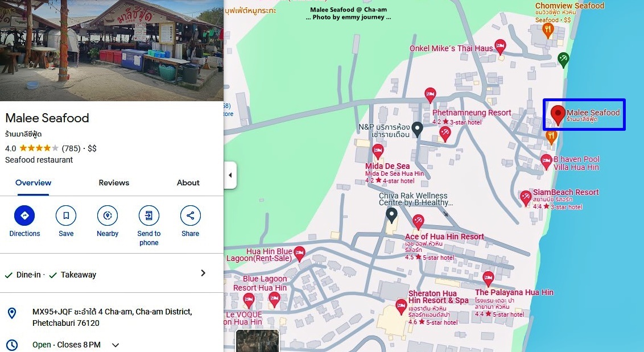The image size is (644, 352).
Task: Click the address location pin icon
Action: click(12, 313)
